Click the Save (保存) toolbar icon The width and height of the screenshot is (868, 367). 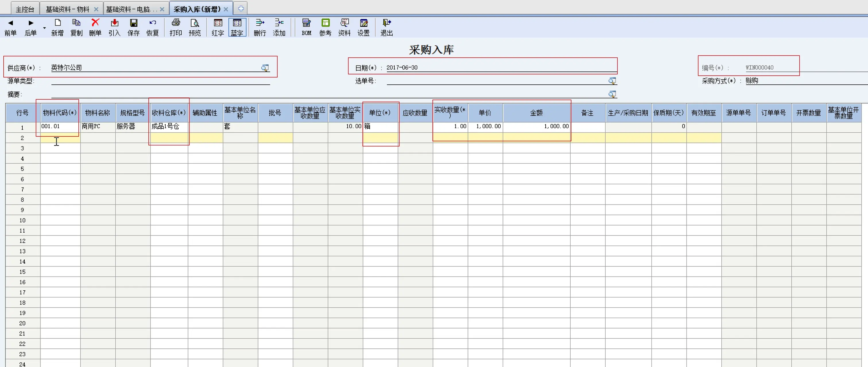point(133,23)
